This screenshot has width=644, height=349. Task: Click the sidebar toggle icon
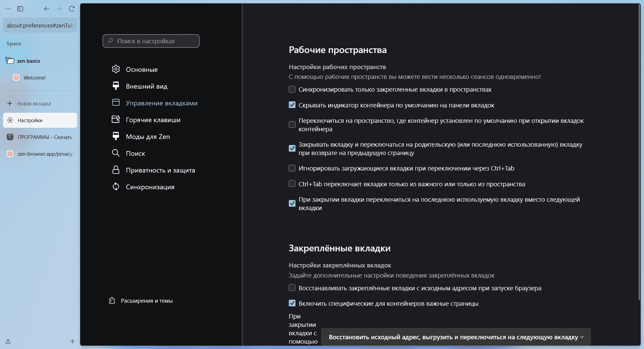[20, 9]
